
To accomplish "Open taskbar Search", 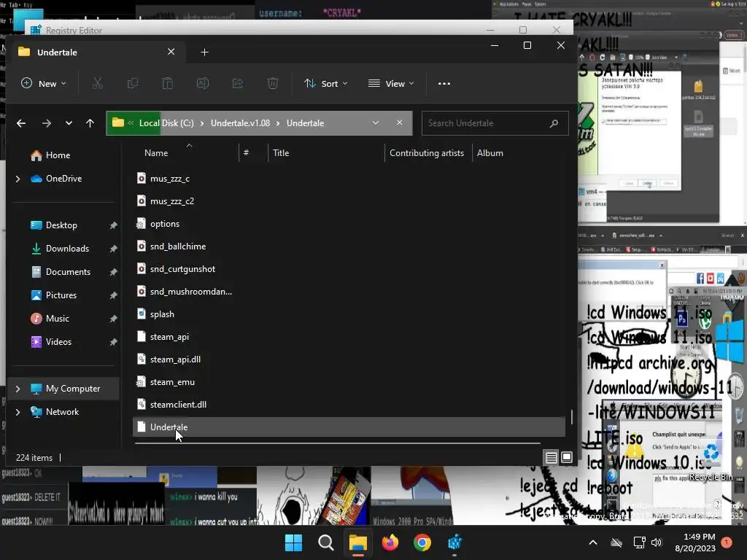I will pyautogui.click(x=326, y=542).
